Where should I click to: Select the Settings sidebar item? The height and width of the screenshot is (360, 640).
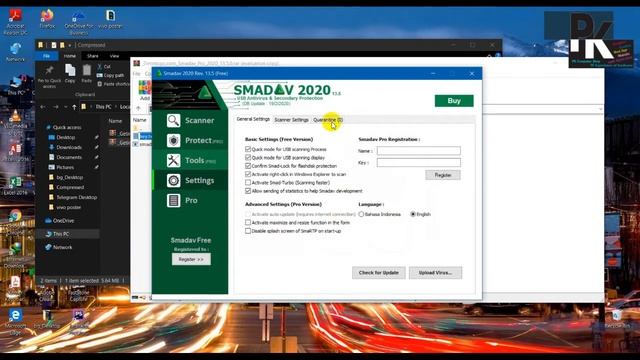pos(190,180)
